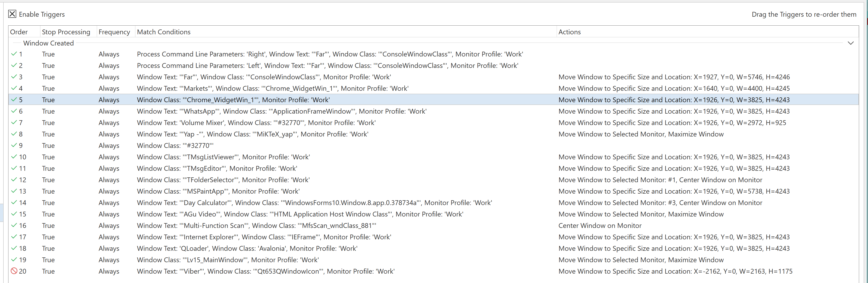Select the Internet Explorer IEFrame trigger
The image size is (868, 283).
click(264, 237)
